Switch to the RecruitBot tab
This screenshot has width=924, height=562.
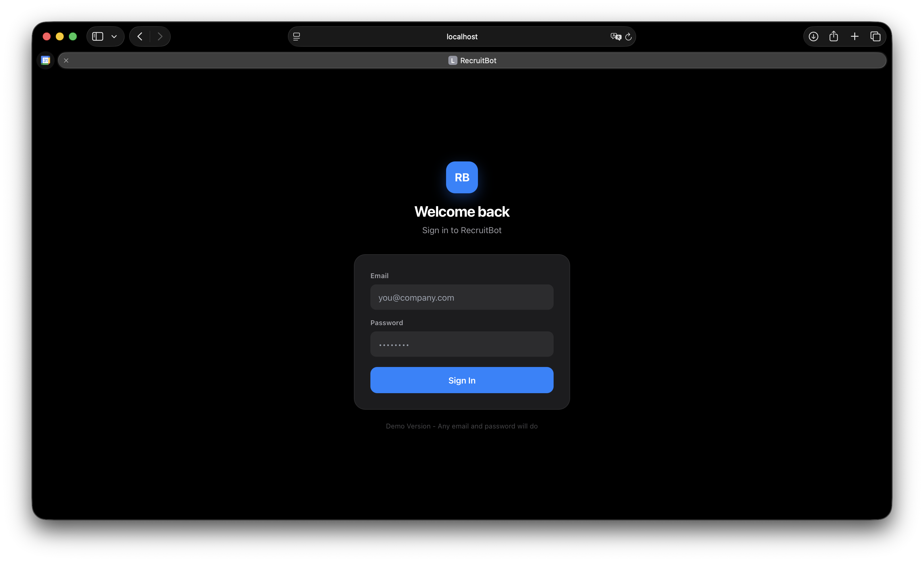472,60
